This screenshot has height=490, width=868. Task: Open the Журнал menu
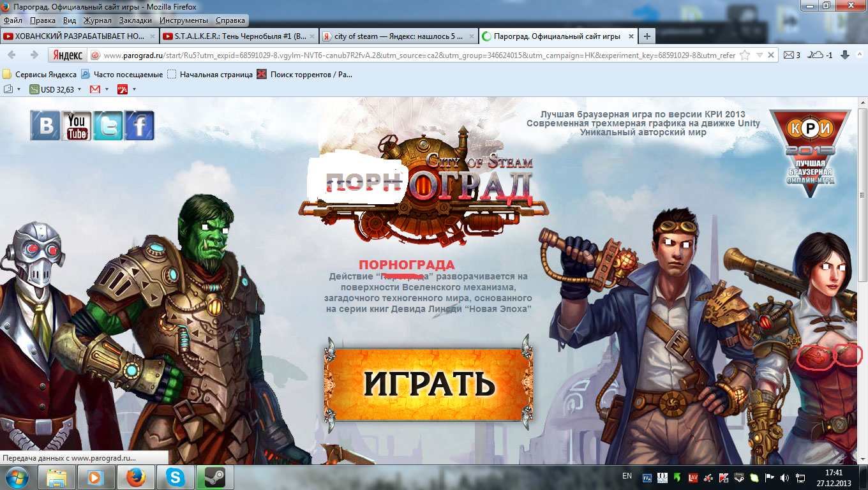(x=97, y=20)
